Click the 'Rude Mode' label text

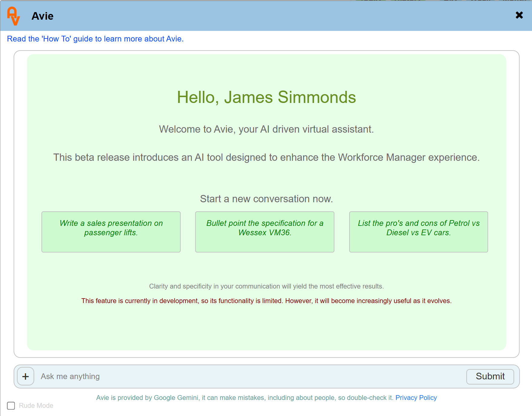tap(36, 406)
